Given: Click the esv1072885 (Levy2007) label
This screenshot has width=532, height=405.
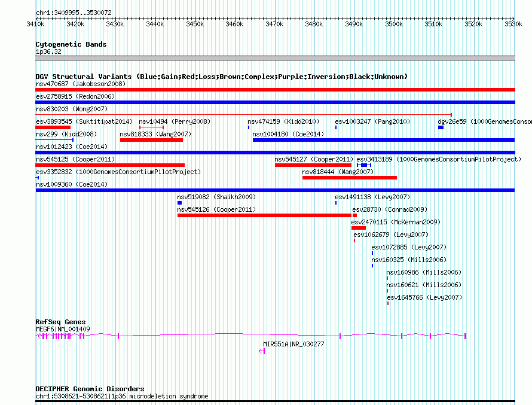Looking at the screenshot, I should 409,247.
